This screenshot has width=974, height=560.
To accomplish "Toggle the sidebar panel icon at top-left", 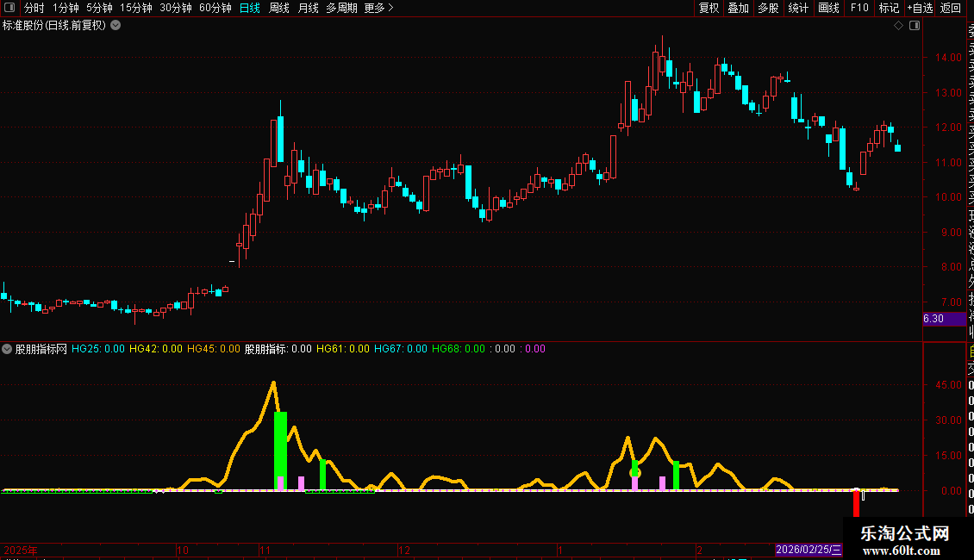I will tap(9, 8).
